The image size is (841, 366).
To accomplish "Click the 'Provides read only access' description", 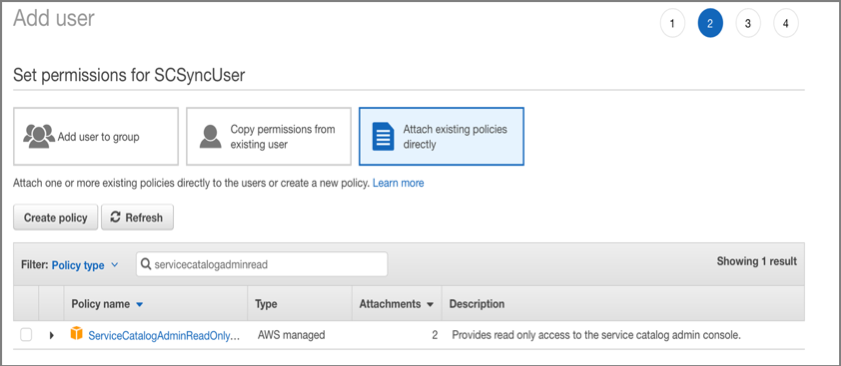I will pos(596,335).
